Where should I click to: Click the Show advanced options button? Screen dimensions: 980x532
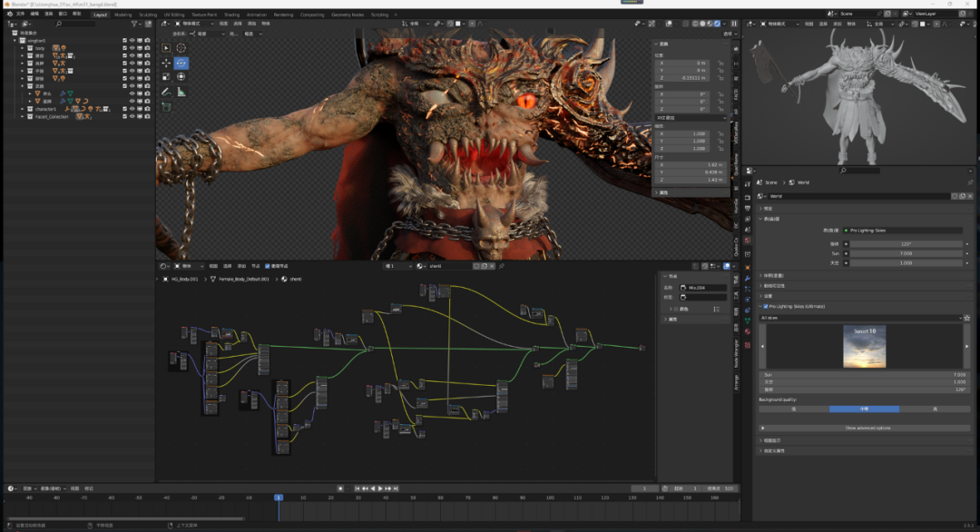[x=867, y=428]
